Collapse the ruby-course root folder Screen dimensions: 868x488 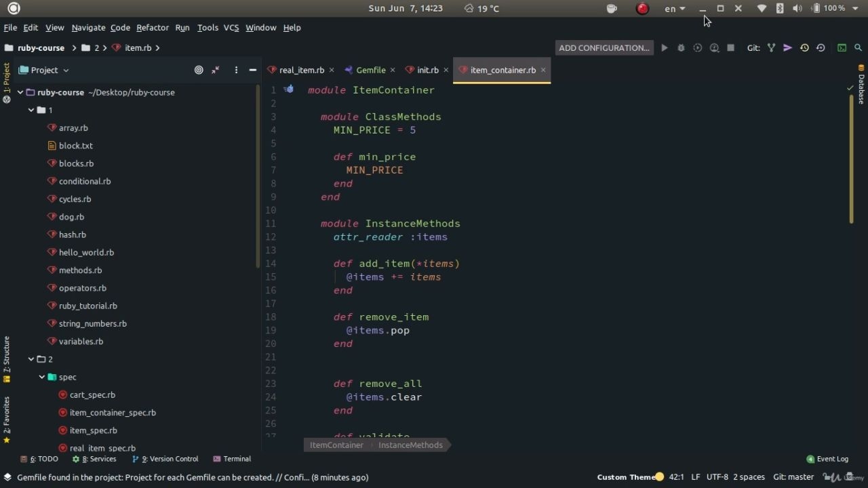tap(20, 92)
